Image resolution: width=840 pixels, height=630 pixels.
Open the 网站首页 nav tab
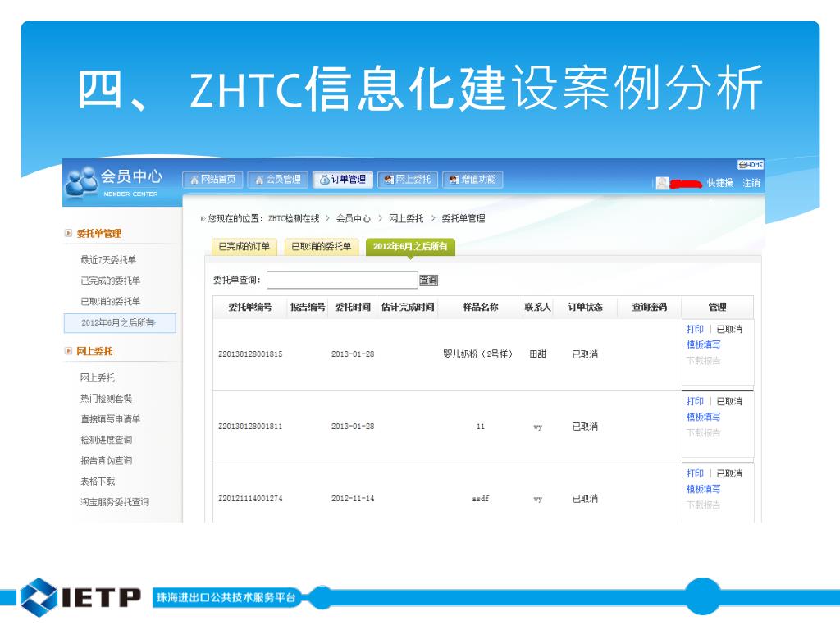pos(213,180)
